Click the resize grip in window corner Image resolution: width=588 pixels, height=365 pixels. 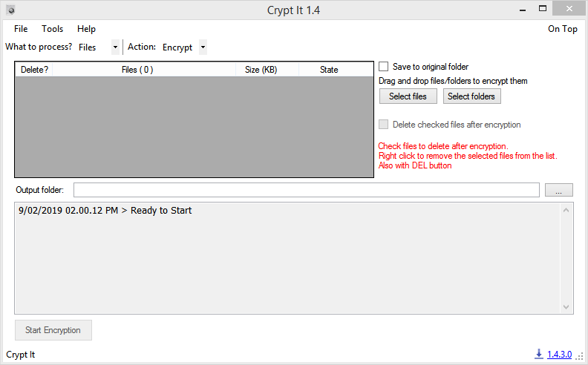580,355
